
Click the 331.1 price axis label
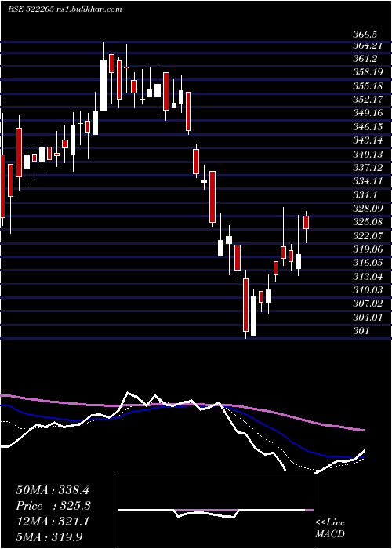click(x=365, y=195)
